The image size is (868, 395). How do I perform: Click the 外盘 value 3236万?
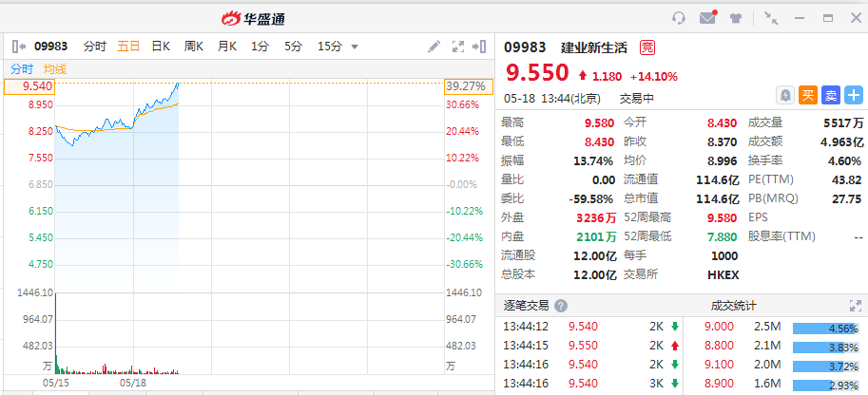pos(597,218)
